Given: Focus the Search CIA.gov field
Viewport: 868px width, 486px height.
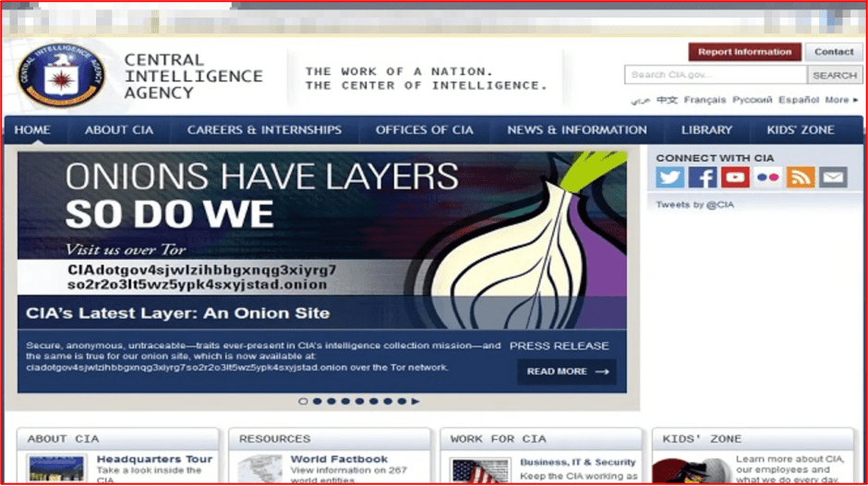Looking at the screenshot, I should click(716, 75).
